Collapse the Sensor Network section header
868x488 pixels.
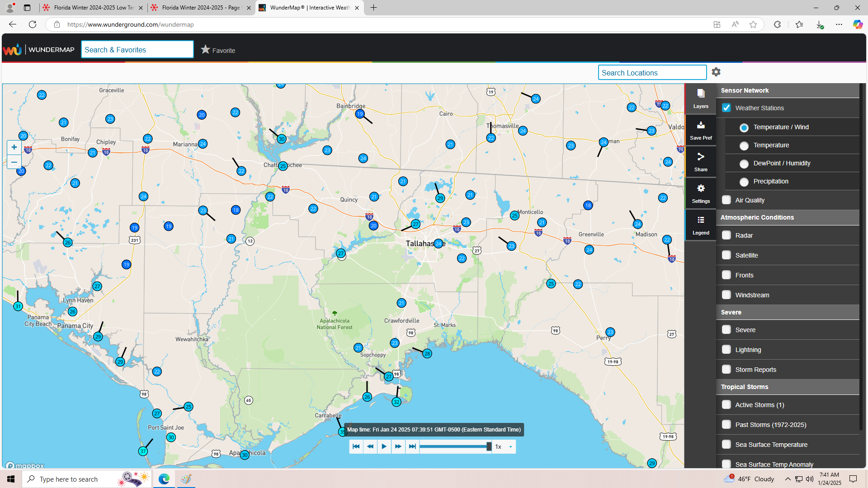pyautogui.click(x=788, y=90)
